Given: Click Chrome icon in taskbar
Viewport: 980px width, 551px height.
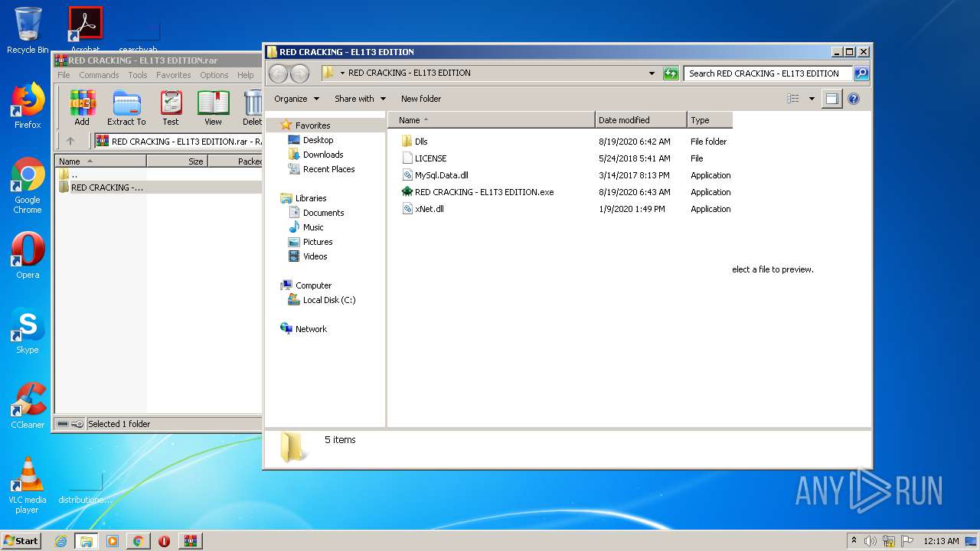Looking at the screenshot, I should click(138, 541).
